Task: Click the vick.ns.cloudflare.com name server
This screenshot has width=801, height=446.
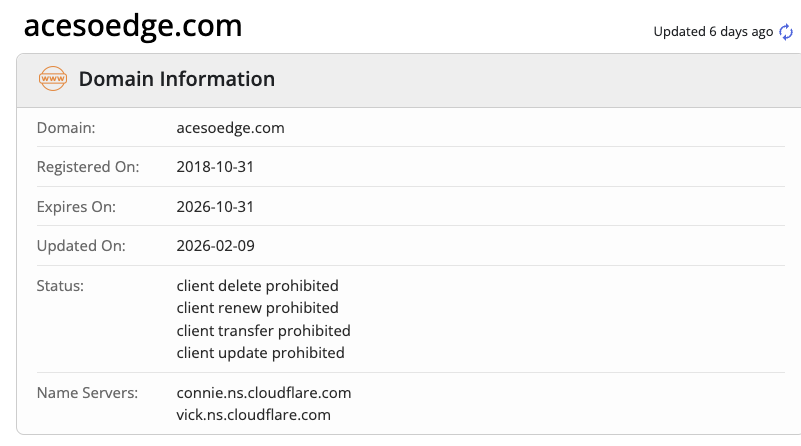Action: pyautogui.click(x=253, y=414)
